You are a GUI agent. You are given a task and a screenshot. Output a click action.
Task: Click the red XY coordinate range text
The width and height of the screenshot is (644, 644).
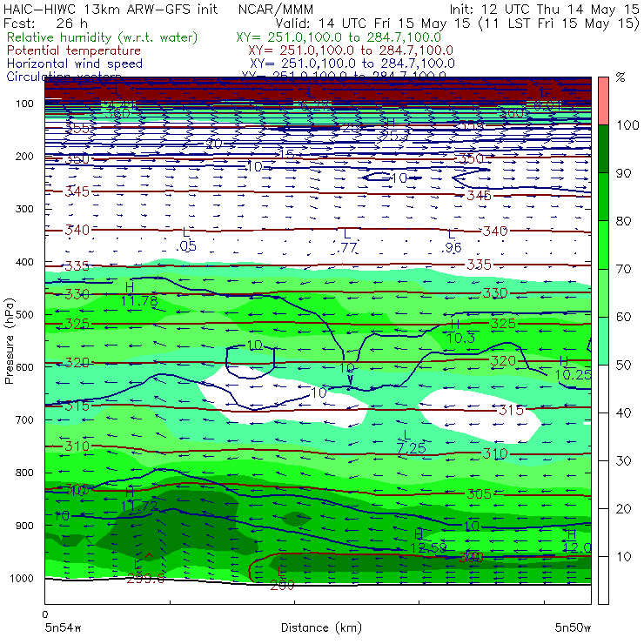(351, 50)
